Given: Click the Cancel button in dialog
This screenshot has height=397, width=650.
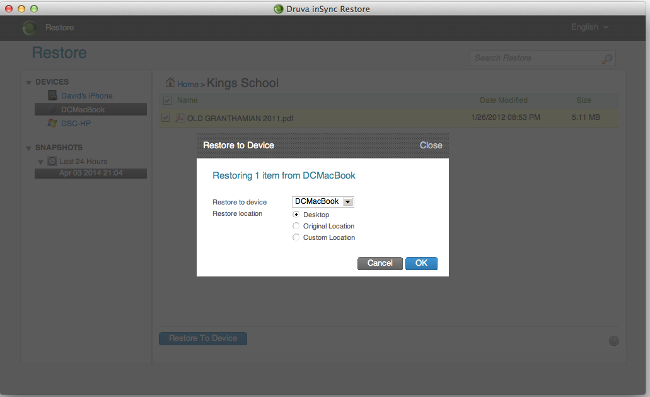Looking at the screenshot, I should point(380,263).
